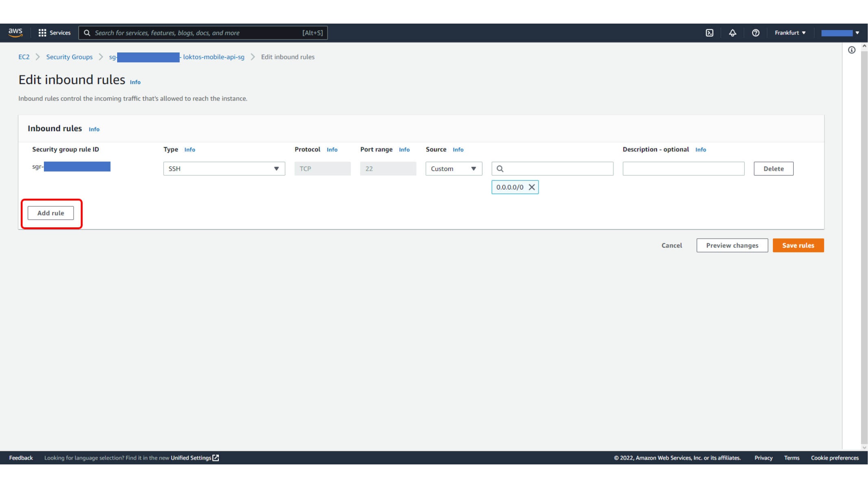Click the Feedback footer link
The height and width of the screenshot is (488, 868).
21,458
